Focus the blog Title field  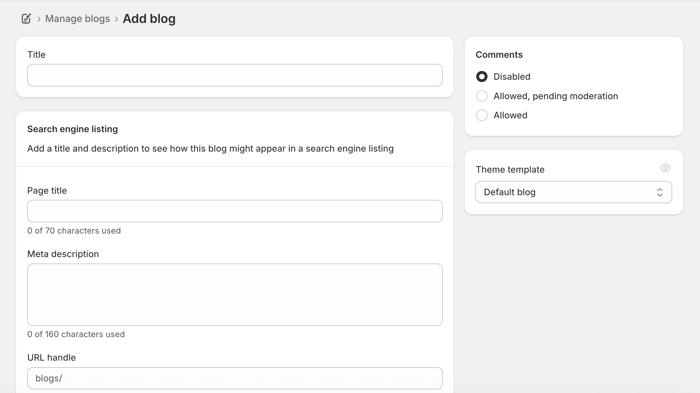[235, 75]
